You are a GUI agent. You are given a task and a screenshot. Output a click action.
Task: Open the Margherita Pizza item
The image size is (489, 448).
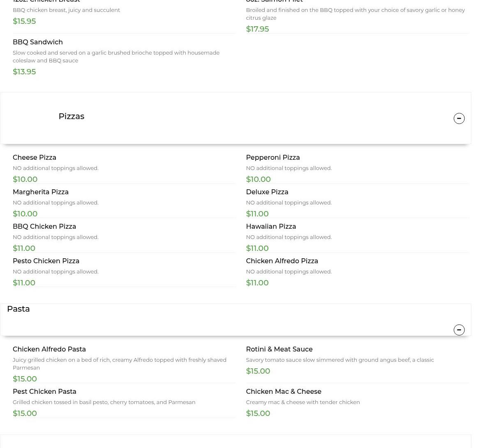point(41,192)
